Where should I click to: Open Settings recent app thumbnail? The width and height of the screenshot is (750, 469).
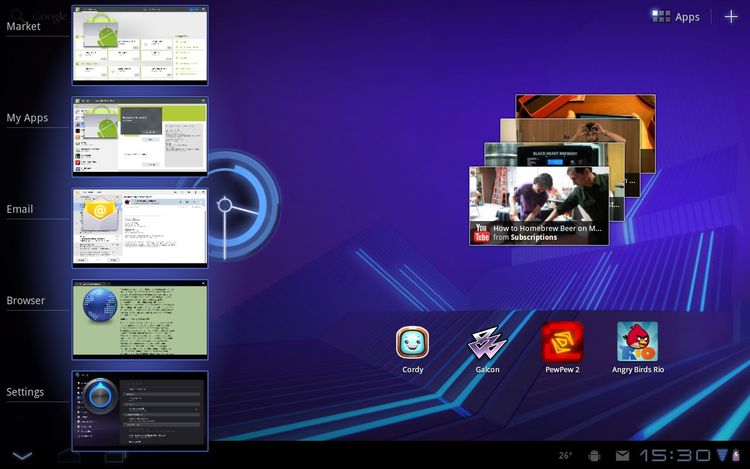click(140, 410)
